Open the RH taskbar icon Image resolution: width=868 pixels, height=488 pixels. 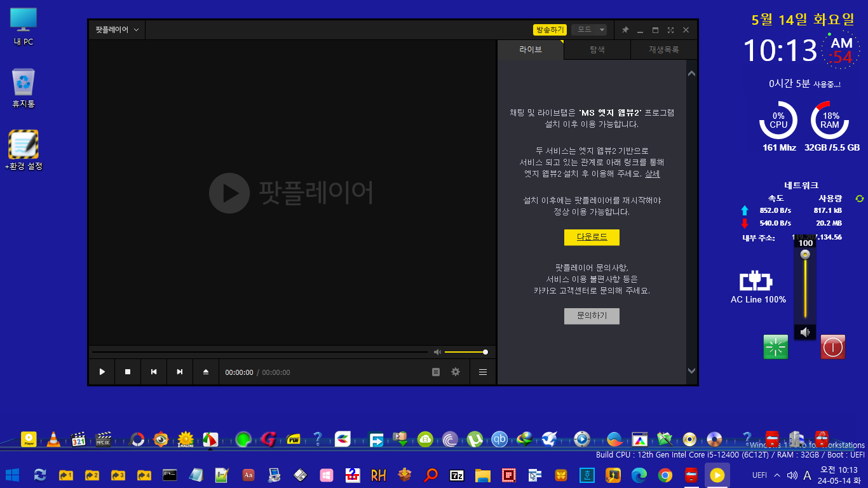tap(378, 475)
